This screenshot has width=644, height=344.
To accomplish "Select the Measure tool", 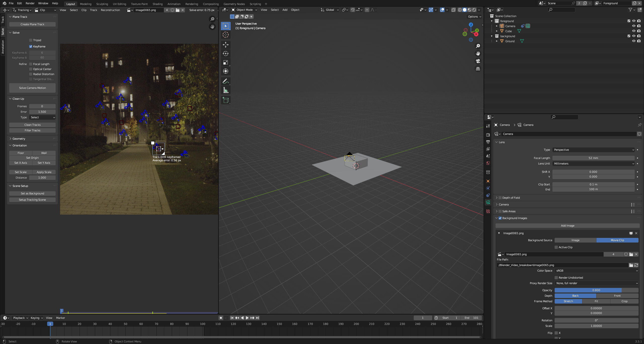I will click(x=226, y=90).
